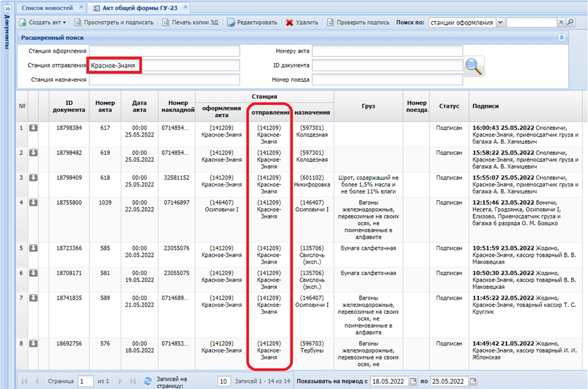Click the оформления акта column header

221,112
